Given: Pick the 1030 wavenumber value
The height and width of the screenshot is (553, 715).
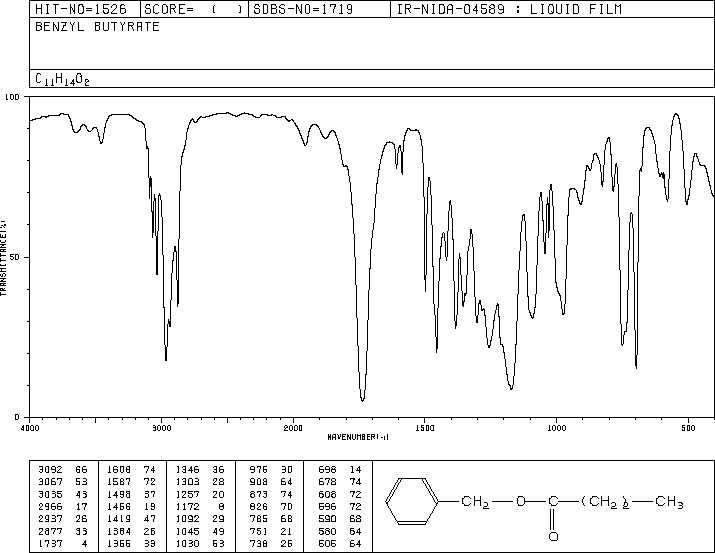Looking at the screenshot, I should point(187,543).
